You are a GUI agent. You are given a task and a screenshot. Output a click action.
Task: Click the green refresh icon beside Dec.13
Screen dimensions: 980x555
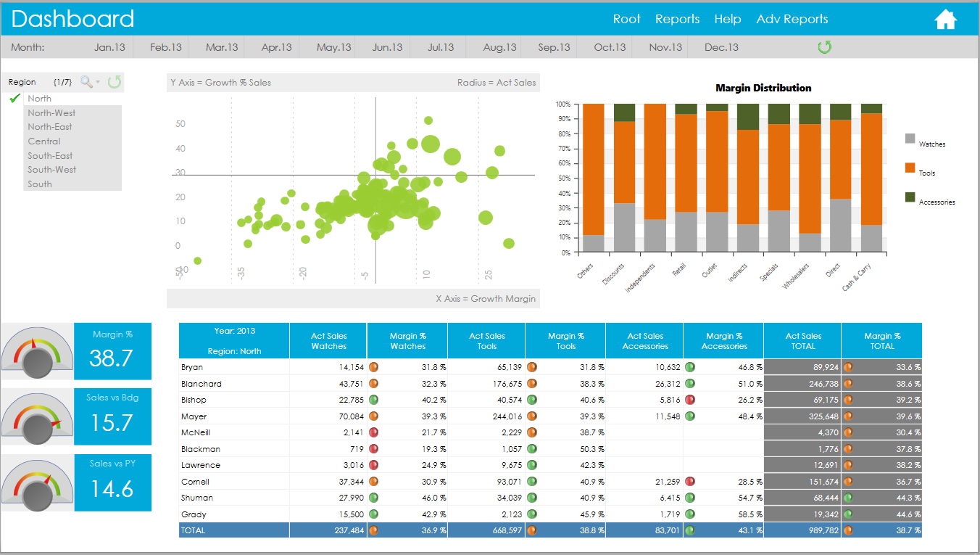[x=825, y=45]
